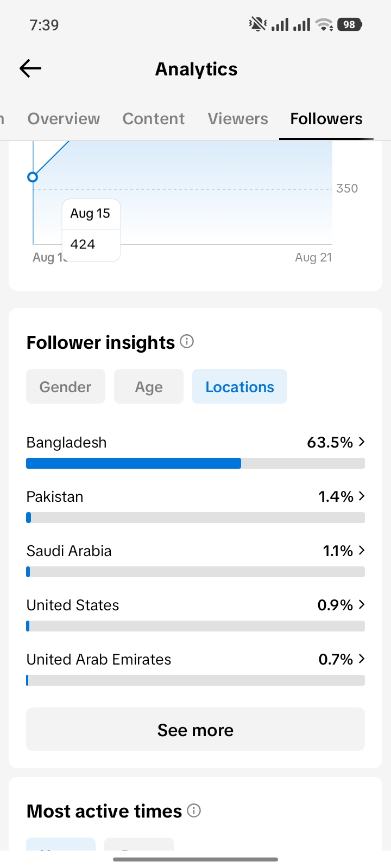Viewport: 391px width, 868px height.
Task: Expand the United Arab Emirates chevron
Action: point(362,659)
